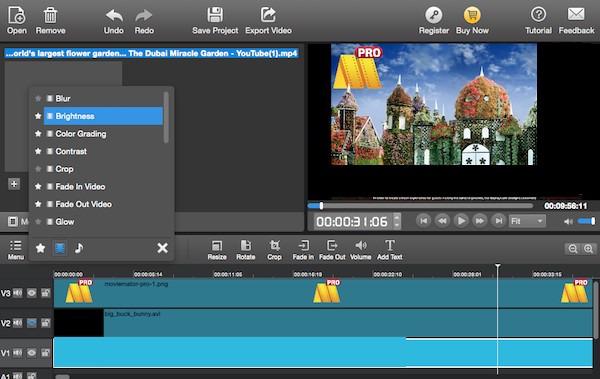The width and height of the screenshot is (600, 379).
Task: Show favorite filters star tab
Action: point(41,248)
